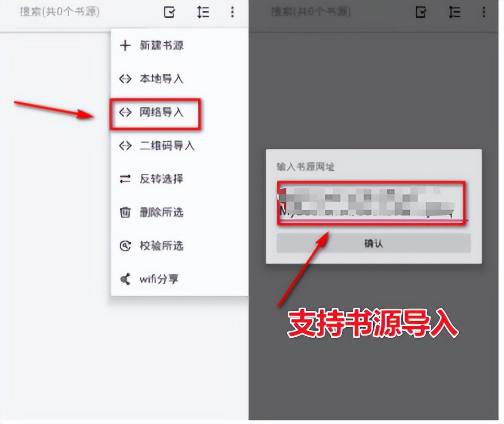This screenshot has height=424, width=504.
Task: Click the swap arrows icon beside 反转选择
Action: [x=125, y=179]
